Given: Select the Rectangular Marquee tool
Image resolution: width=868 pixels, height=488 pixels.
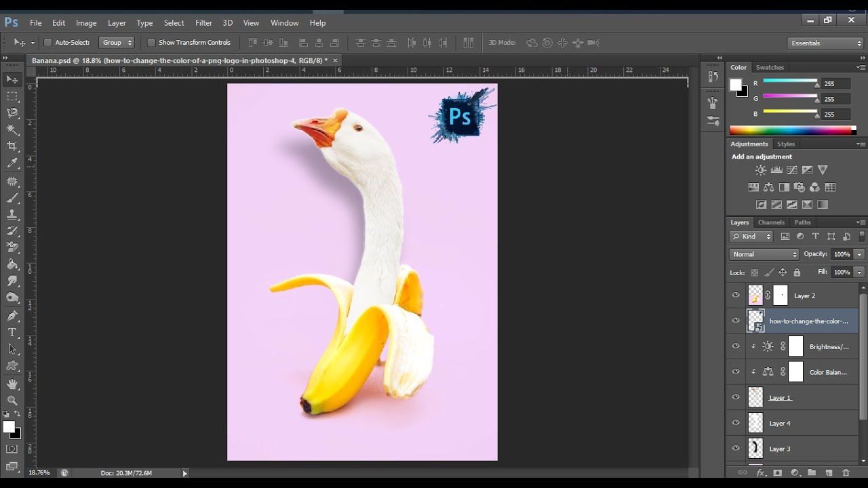Looking at the screenshot, I should [12, 96].
